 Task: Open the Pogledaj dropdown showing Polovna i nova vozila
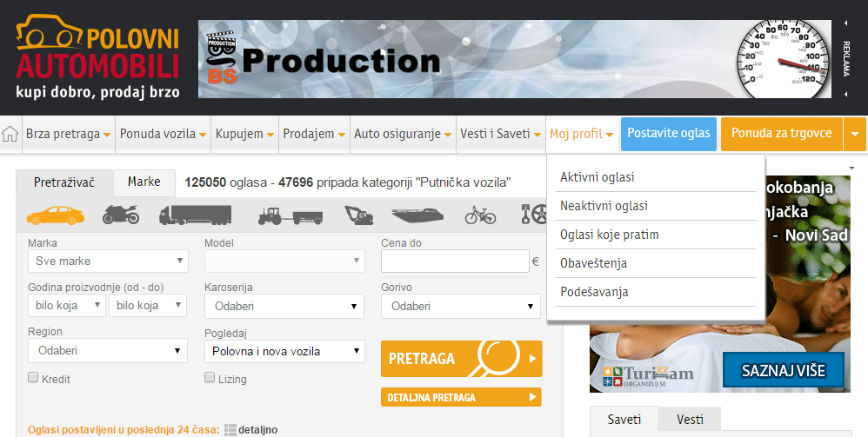coord(284,351)
